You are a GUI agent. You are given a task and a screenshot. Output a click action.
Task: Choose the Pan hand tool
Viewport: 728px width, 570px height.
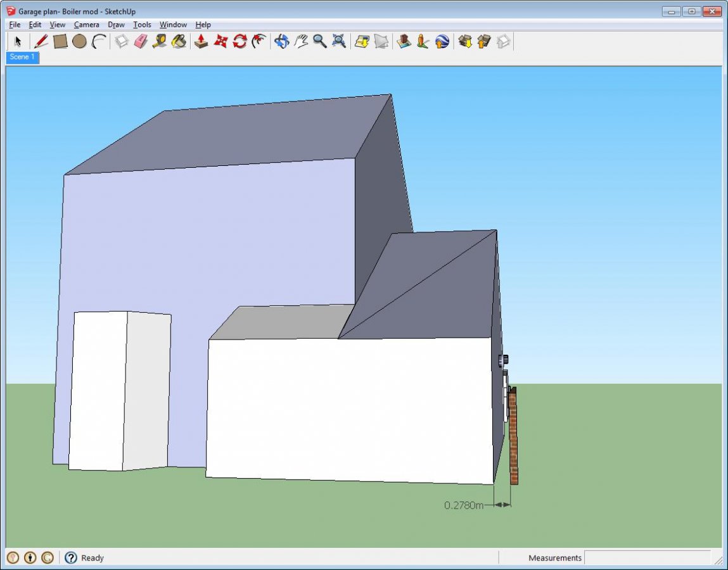[x=301, y=42]
